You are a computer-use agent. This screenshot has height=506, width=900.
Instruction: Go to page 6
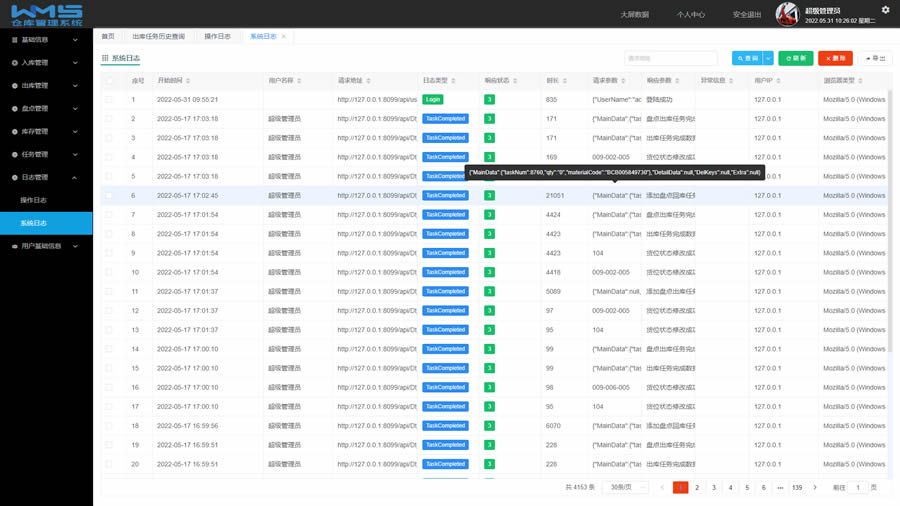(763, 487)
